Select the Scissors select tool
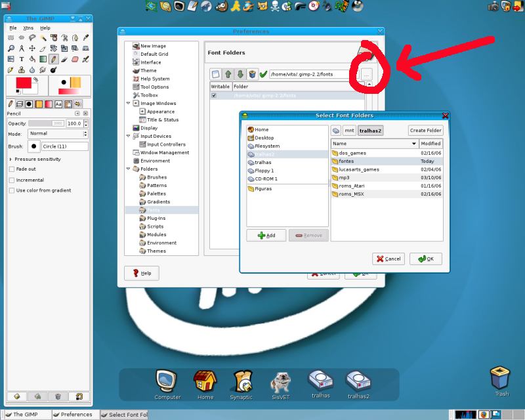This screenshot has height=420, width=525. coord(64,38)
